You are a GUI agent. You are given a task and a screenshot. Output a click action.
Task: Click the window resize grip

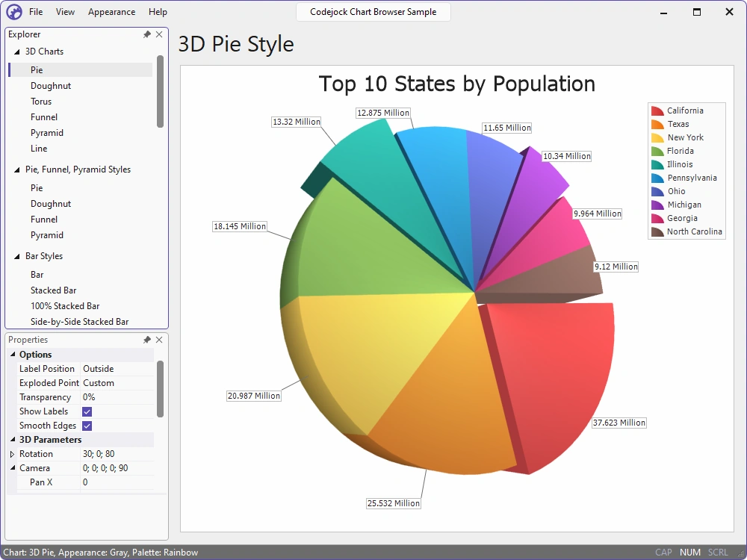(x=740, y=553)
